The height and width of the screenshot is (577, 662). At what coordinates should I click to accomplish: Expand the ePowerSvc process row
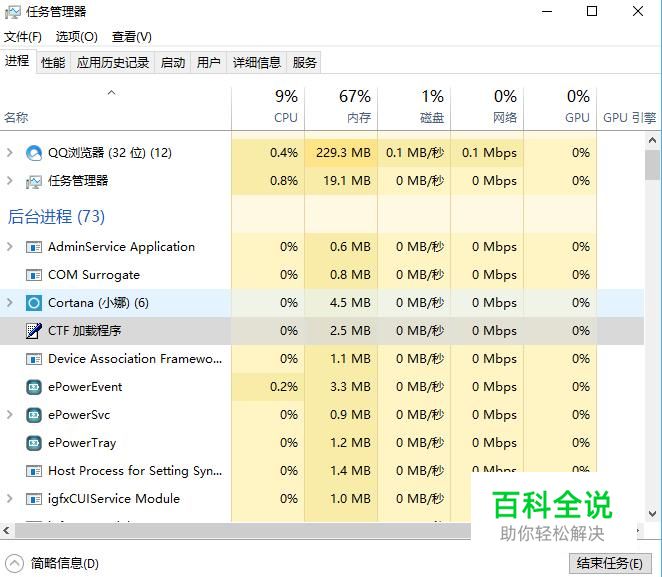pos(10,415)
